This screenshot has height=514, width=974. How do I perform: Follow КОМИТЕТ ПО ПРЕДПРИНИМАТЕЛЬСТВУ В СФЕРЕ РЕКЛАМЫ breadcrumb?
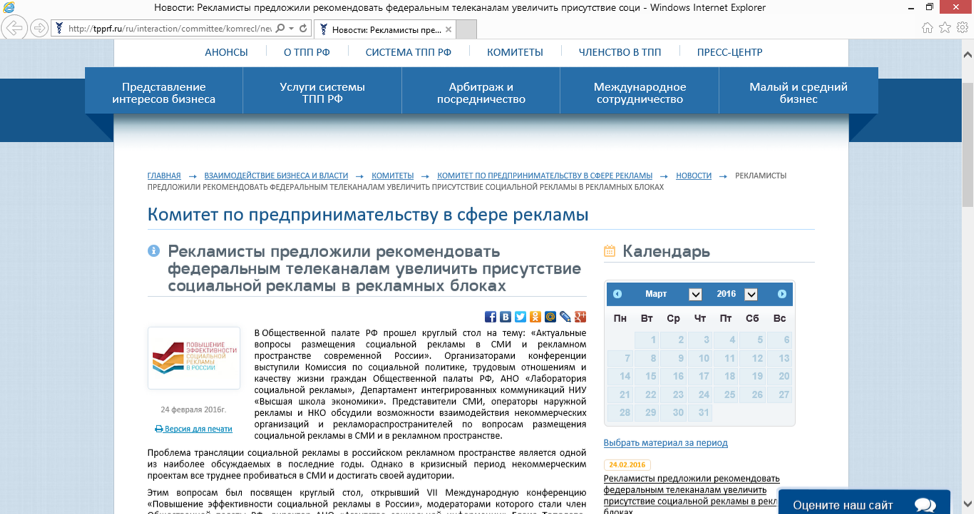[x=545, y=176]
